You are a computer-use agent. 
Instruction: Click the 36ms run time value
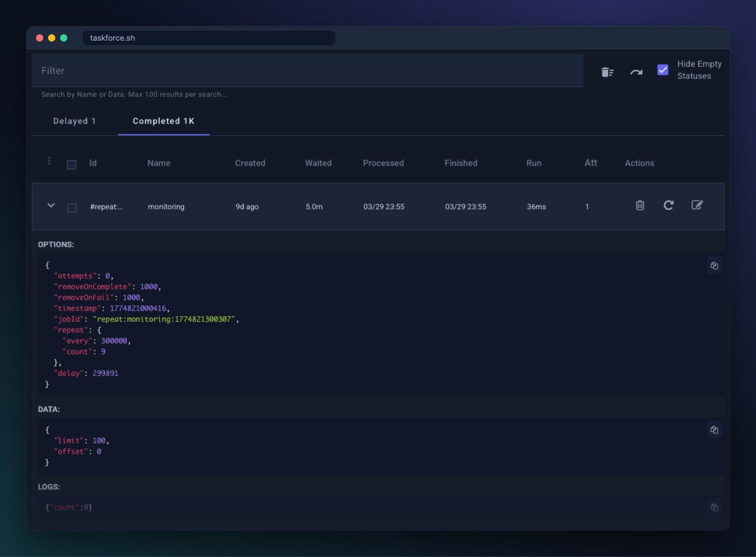tap(536, 207)
